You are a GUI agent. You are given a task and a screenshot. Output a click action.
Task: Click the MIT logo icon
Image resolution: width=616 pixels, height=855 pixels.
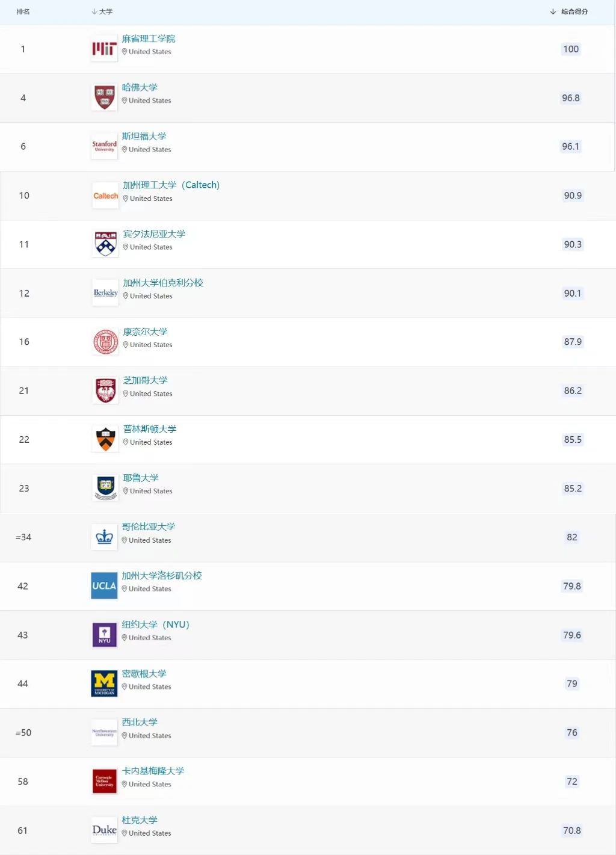(104, 49)
